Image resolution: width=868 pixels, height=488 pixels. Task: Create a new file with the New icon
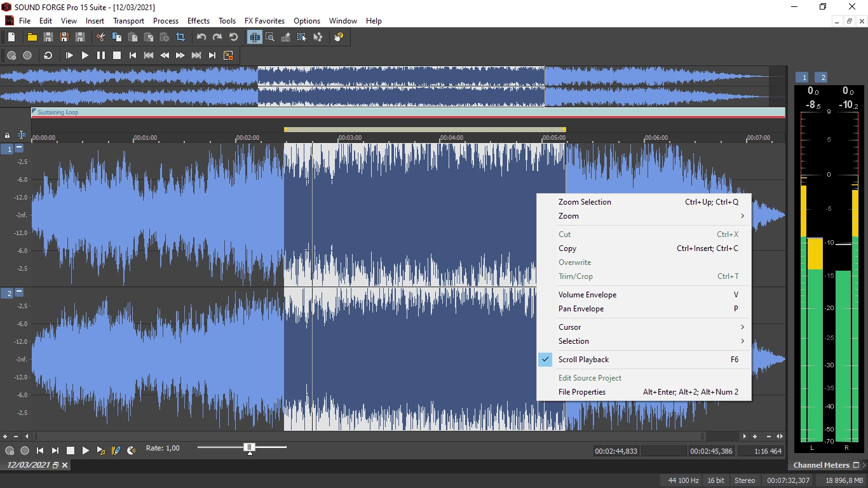tap(11, 37)
